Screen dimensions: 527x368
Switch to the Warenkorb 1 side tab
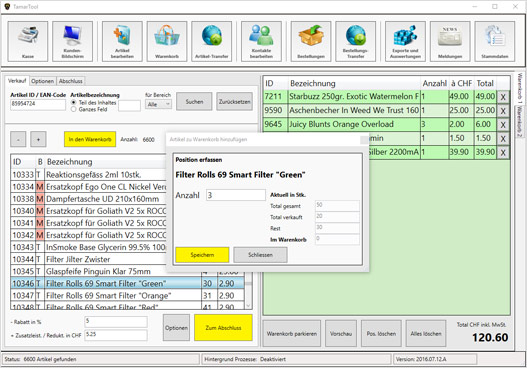click(520, 88)
